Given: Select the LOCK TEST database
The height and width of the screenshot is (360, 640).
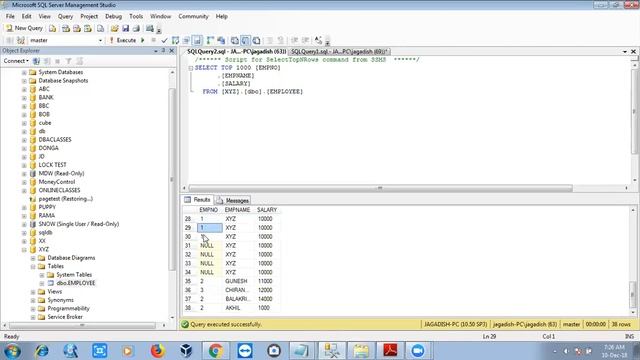Looking at the screenshot, I should point(52,165).
